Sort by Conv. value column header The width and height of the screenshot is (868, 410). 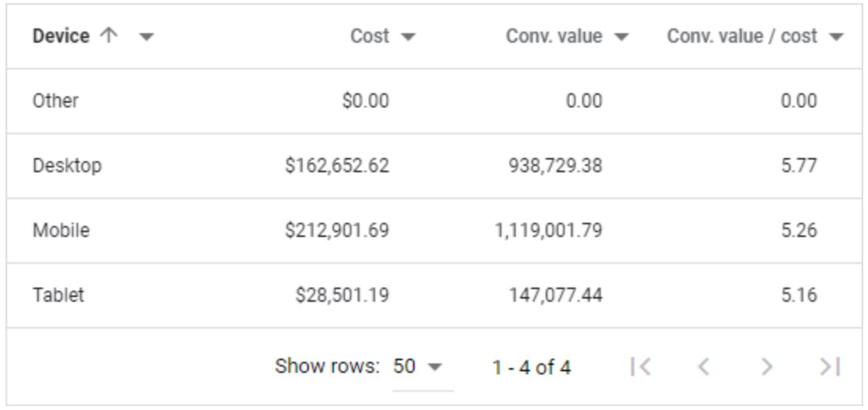pos(554,36)
